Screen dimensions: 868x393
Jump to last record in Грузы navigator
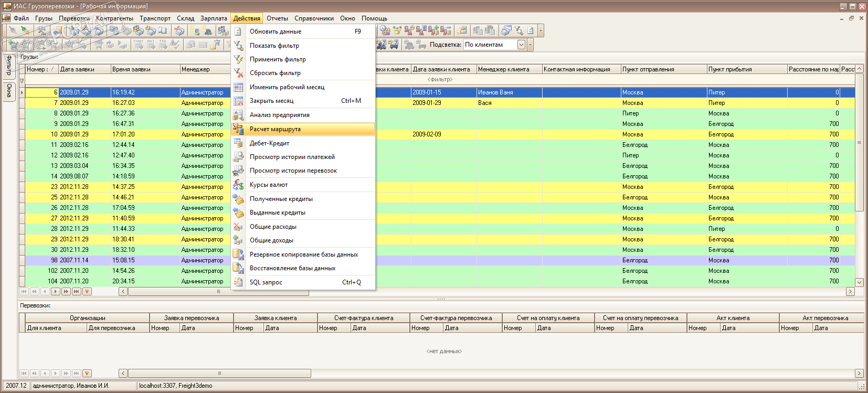(x=77, y=292)
